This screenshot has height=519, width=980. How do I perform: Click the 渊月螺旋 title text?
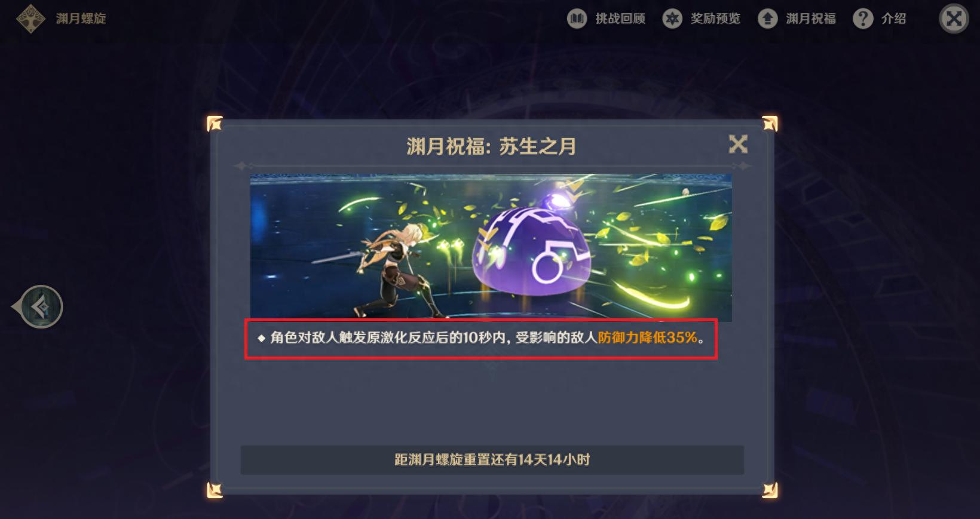81,19
